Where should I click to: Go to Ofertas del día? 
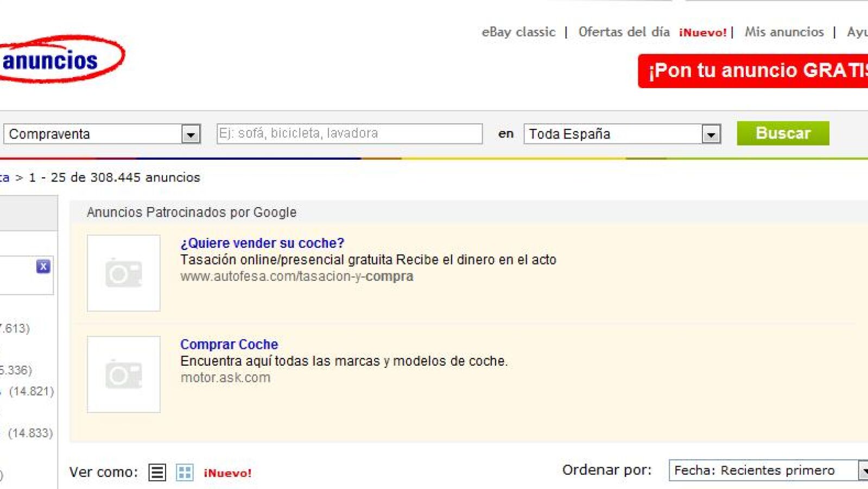[x=624, y=32]
